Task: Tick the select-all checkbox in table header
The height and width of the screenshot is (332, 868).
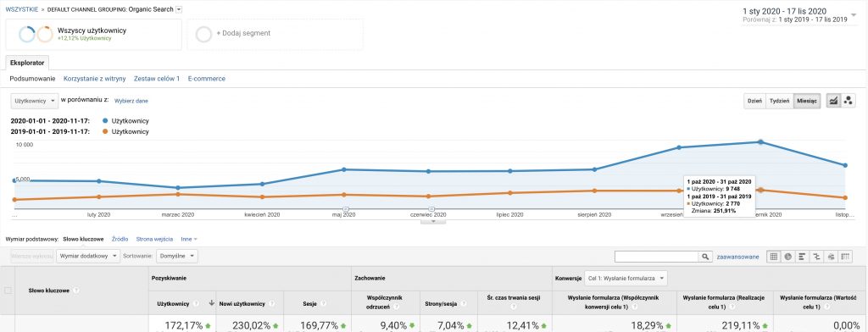Action: point(8,290)
